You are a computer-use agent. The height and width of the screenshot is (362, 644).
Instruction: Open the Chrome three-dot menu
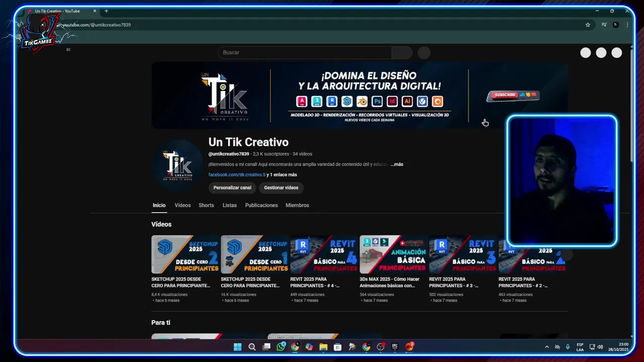click(x=627, y=25)
